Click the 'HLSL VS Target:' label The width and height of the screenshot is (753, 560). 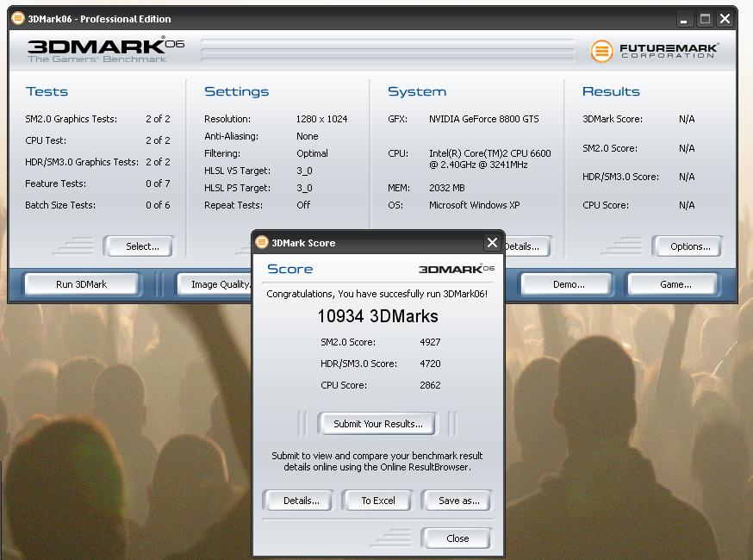(237, 171)
